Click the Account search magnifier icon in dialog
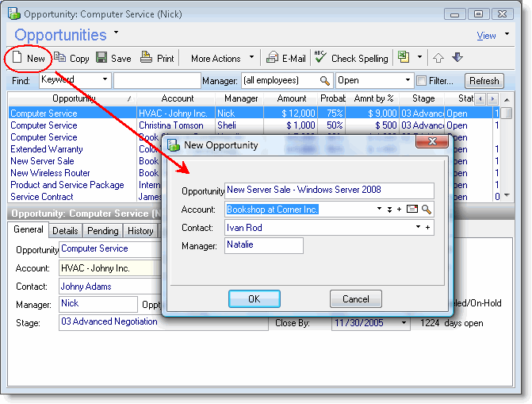The height and width of the screenshot is (404, 532). [x=427, y=210]
